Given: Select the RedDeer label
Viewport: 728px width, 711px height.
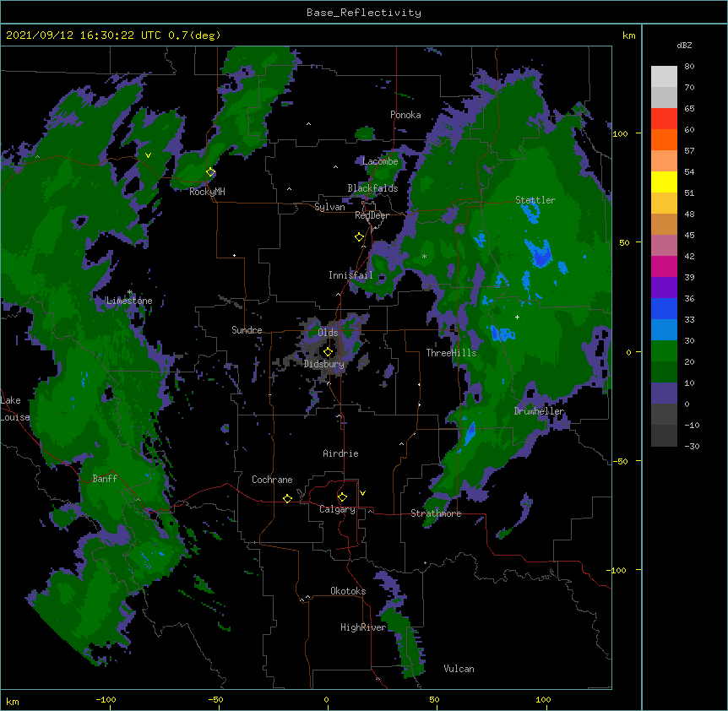Looking at the screenshot, I should click(372, 215).
